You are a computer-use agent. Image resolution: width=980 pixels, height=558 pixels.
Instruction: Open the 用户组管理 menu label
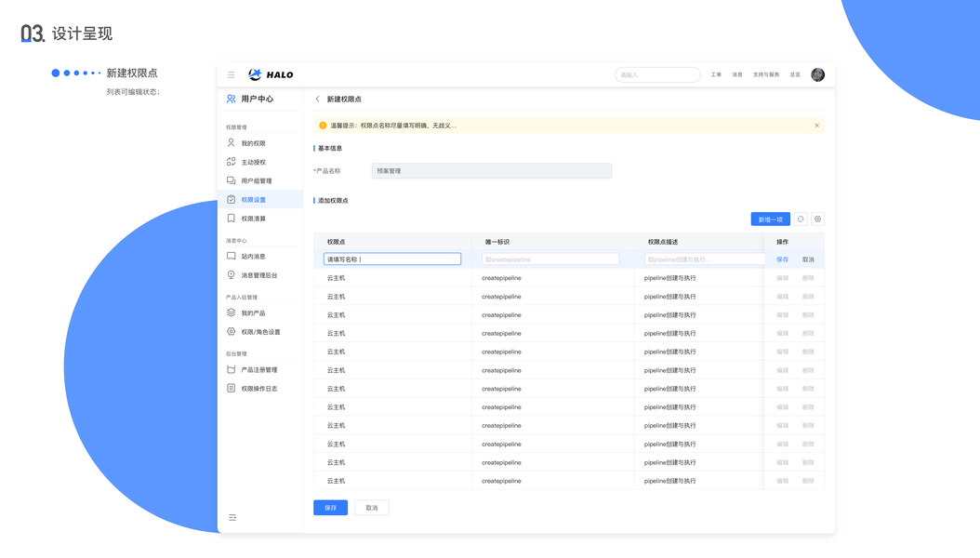click(x=257, y=181)
